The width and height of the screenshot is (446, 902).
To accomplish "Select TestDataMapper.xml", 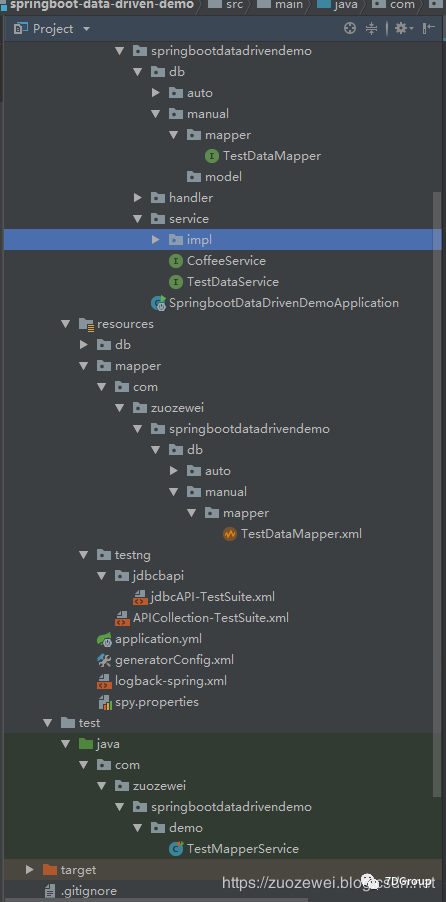I will [302, 534].
